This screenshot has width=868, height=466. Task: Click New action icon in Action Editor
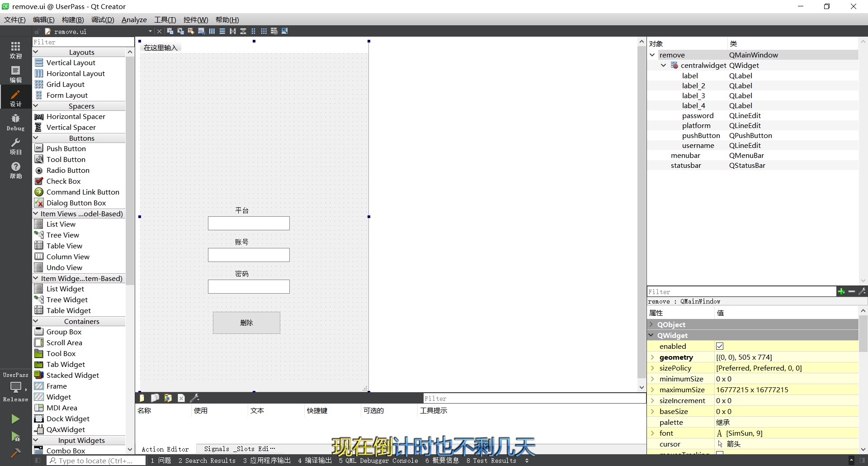coord(142,398)
